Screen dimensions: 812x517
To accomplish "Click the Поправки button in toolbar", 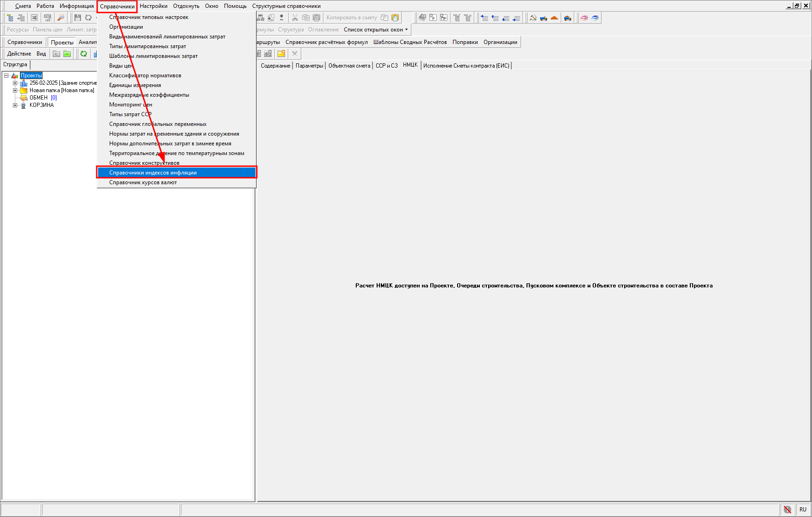I will [x=465, y=42].
